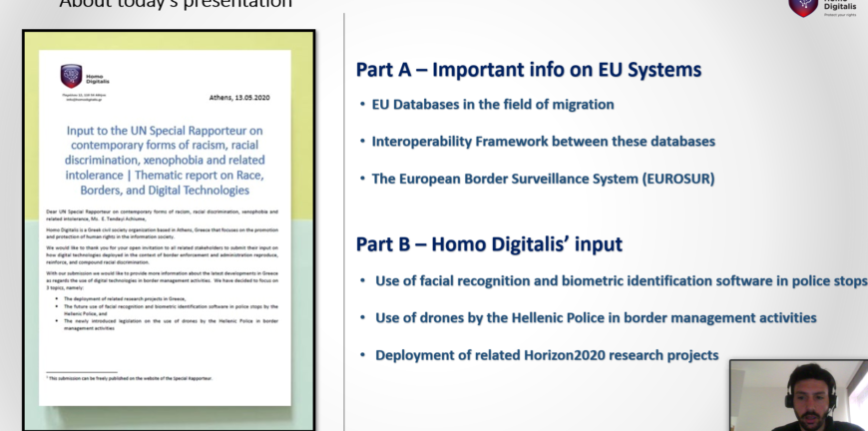Click 'EU Databases in the field of migration'

pyautogui.click(x=493, y=105)
